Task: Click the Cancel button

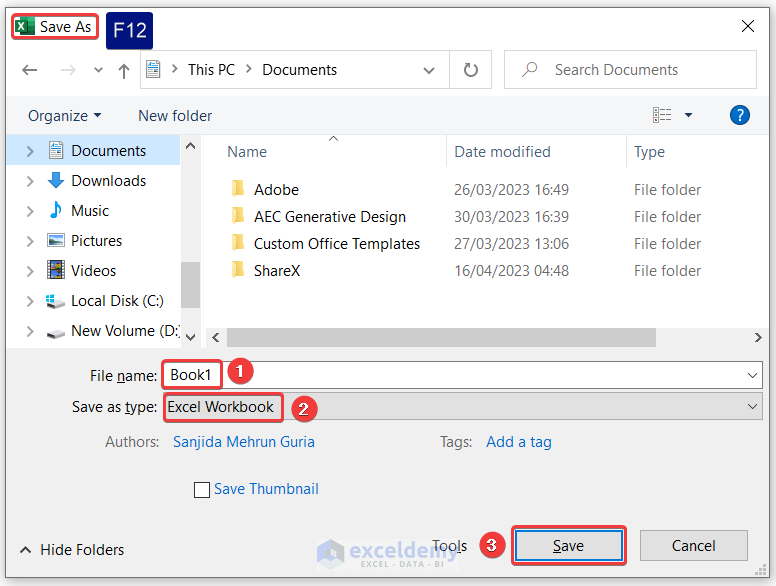Action: point(693,545)
